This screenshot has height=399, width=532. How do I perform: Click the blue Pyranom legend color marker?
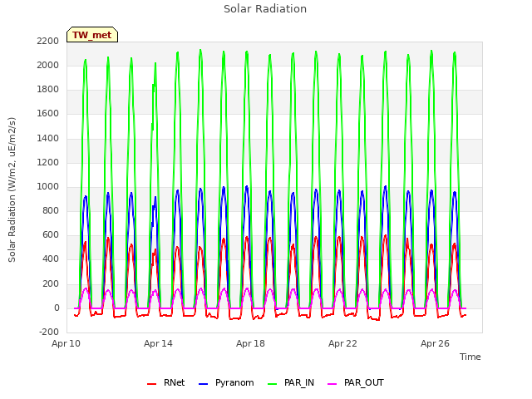click(203, 384)
